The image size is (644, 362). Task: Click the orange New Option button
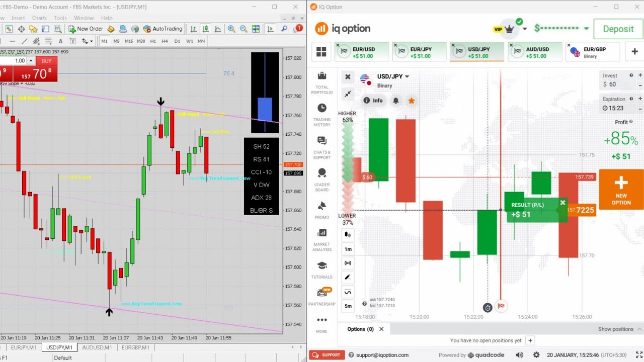pyautogui.click(x=621, y=190)
